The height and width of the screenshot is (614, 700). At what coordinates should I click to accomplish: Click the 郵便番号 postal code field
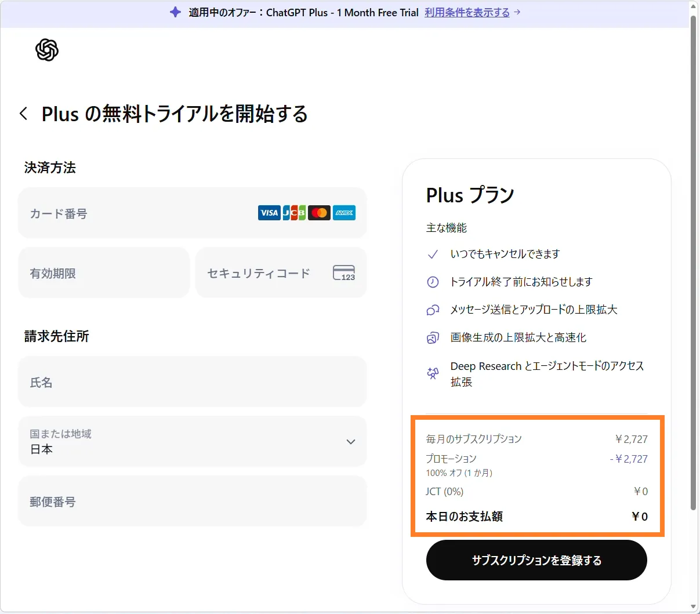(193, 502)
